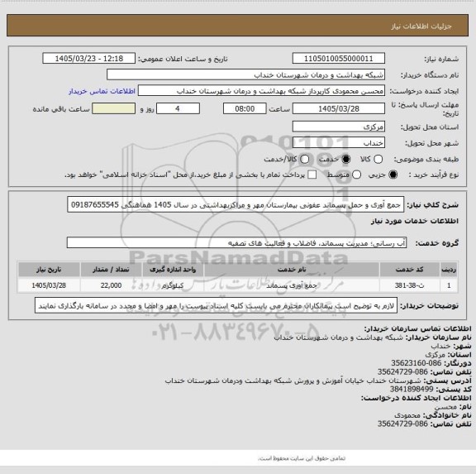This screenshot has width=476, height=474.
Task: Click the delivery province مرکزی field
Action: coord(339,127)
